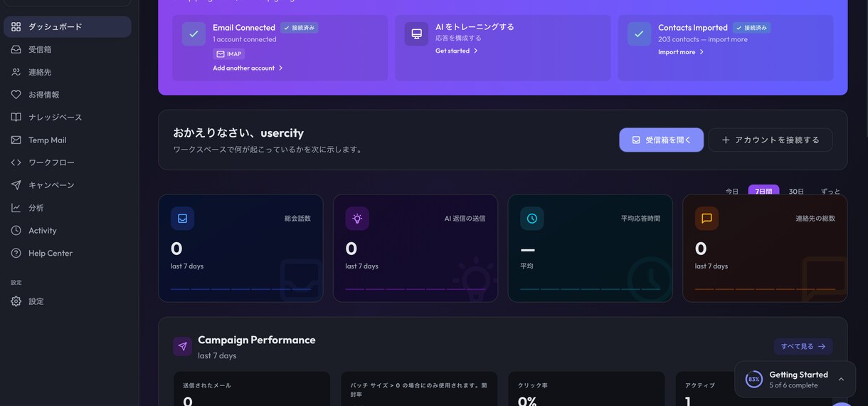The width and height of the screenshot is (868, 406).
Task: Click すべて見る button
Action: click(x=803, y=347)
